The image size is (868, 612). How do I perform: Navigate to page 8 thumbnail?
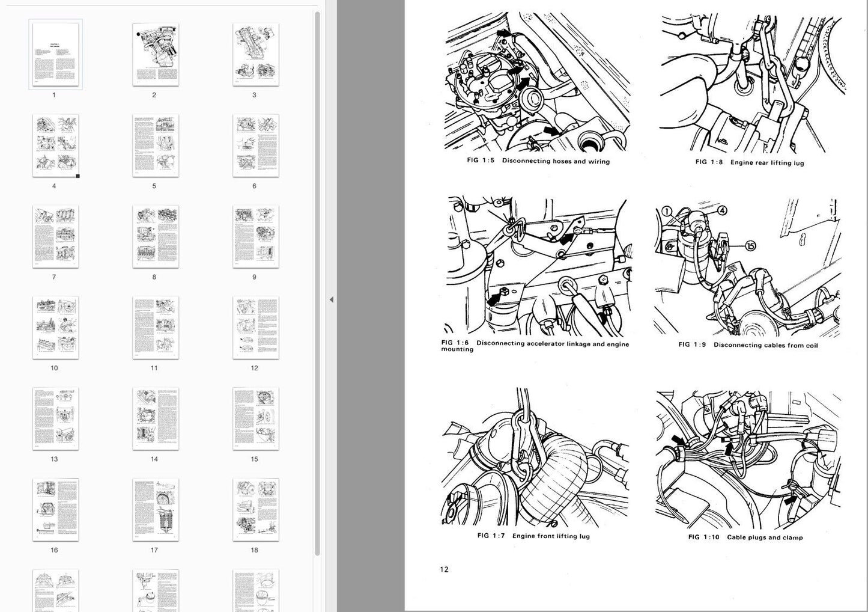click(x=155, y=237)
